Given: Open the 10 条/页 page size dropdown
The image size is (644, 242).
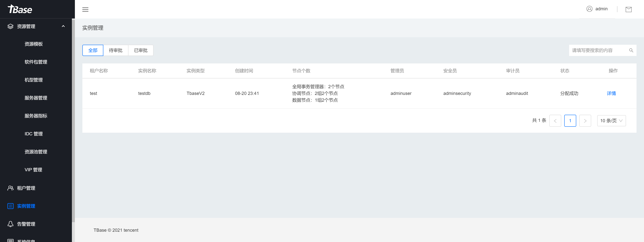Looking at the screenshot, I should (x=611, y=121).
